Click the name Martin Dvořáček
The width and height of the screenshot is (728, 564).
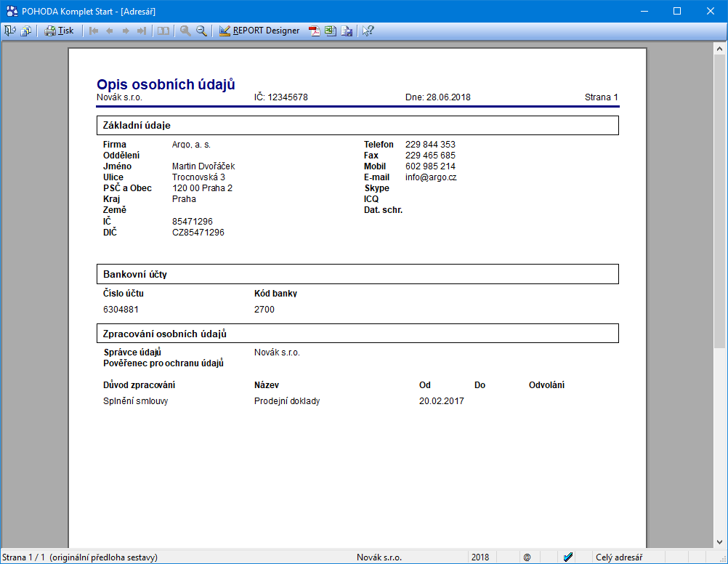click(x=203, y=166)
